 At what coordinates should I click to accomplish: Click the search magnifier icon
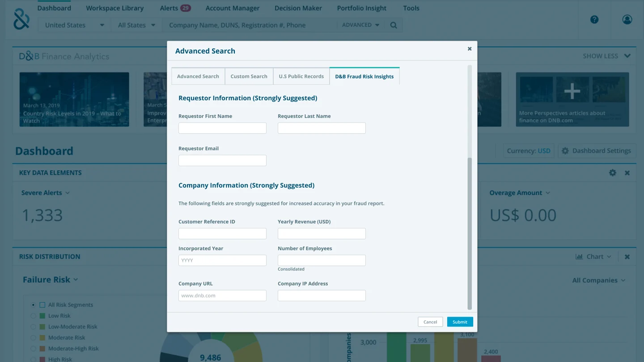[x=394, y=25]
